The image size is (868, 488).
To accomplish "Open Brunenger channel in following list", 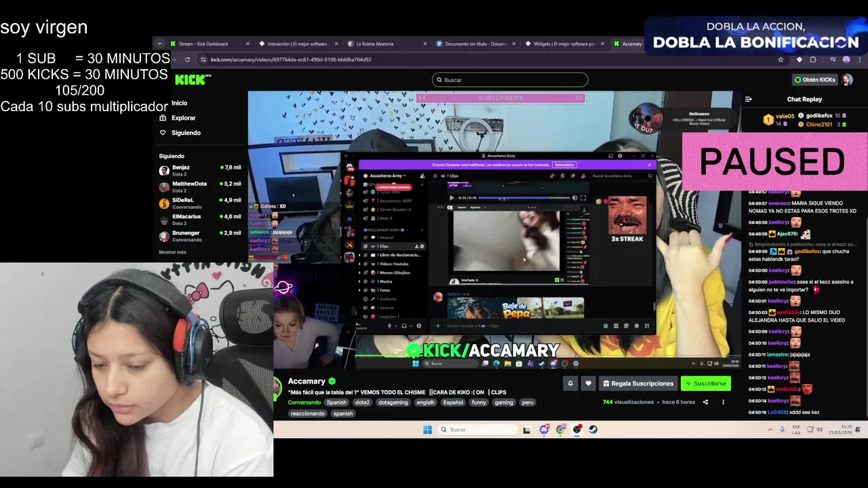I will (x=200, y=235).
